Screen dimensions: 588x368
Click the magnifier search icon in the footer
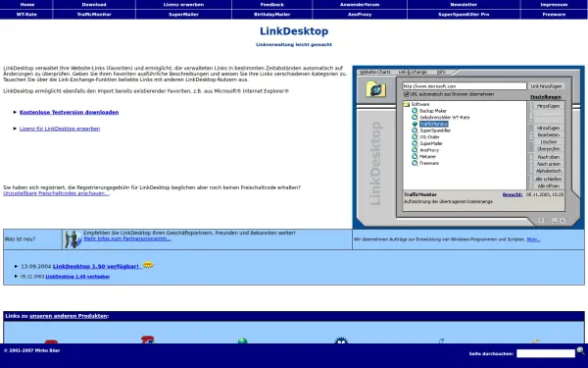point(580,351)
